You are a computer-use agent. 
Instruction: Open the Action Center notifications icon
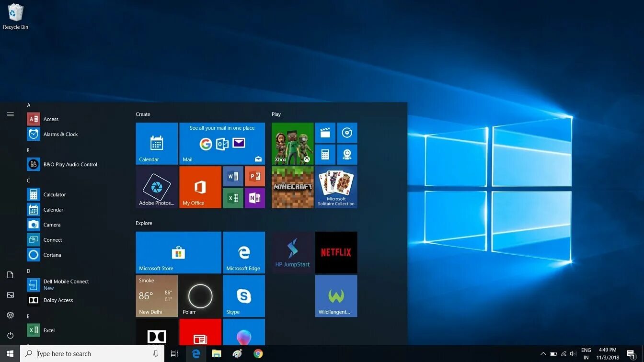[x=631, y=354]
